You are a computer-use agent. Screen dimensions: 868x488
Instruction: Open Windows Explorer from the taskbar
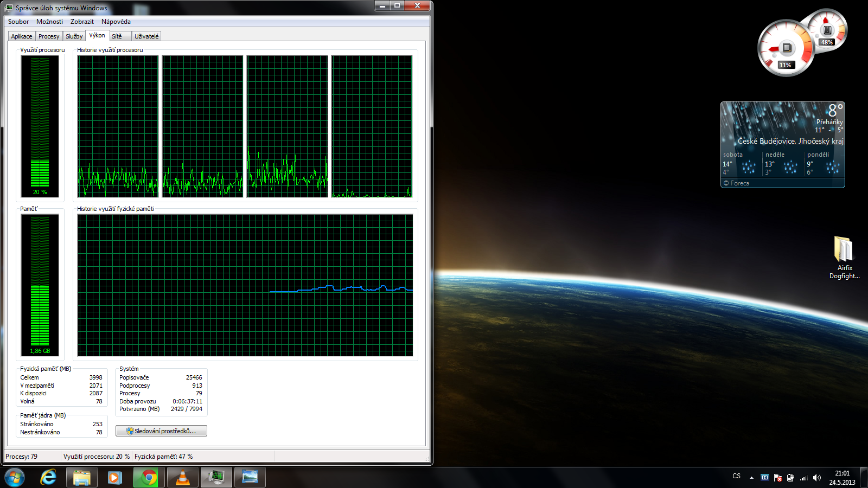coord(82,478)
